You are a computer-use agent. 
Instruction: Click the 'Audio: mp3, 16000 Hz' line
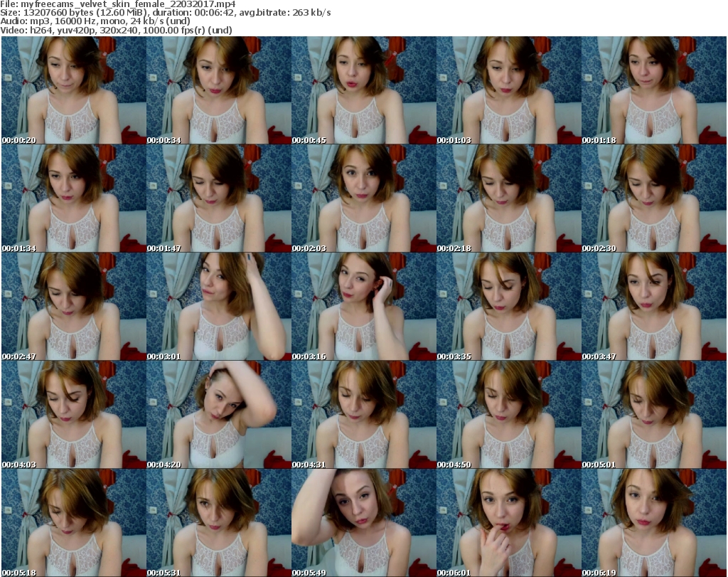pos(95,21)
